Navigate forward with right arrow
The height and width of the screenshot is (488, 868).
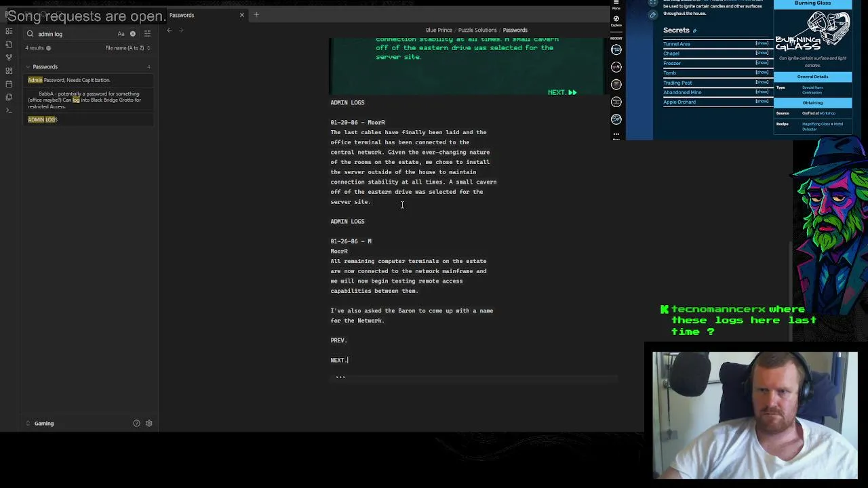[x=181, y=30]
